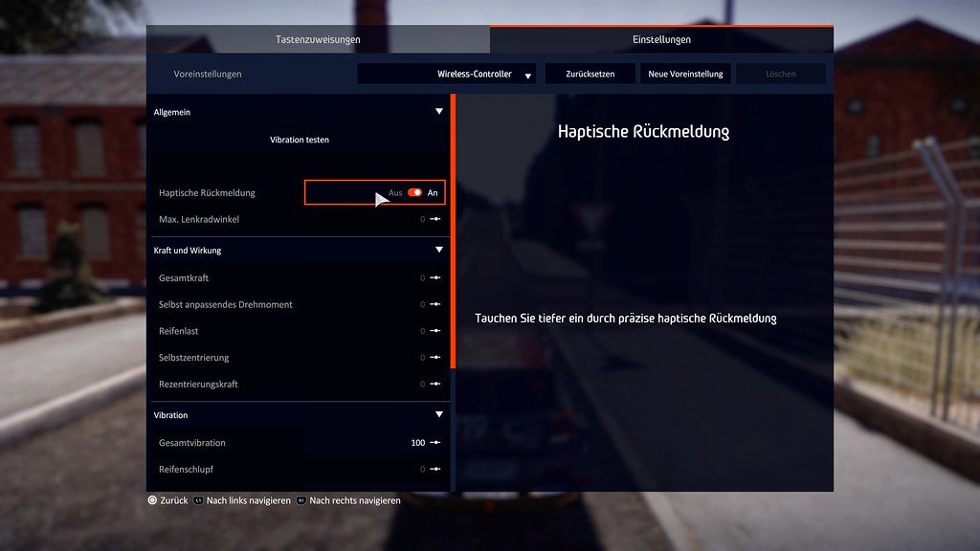980x551 pixels.
Task: Click the Zurück circle button icon
Action: click(x=151, y=500)
